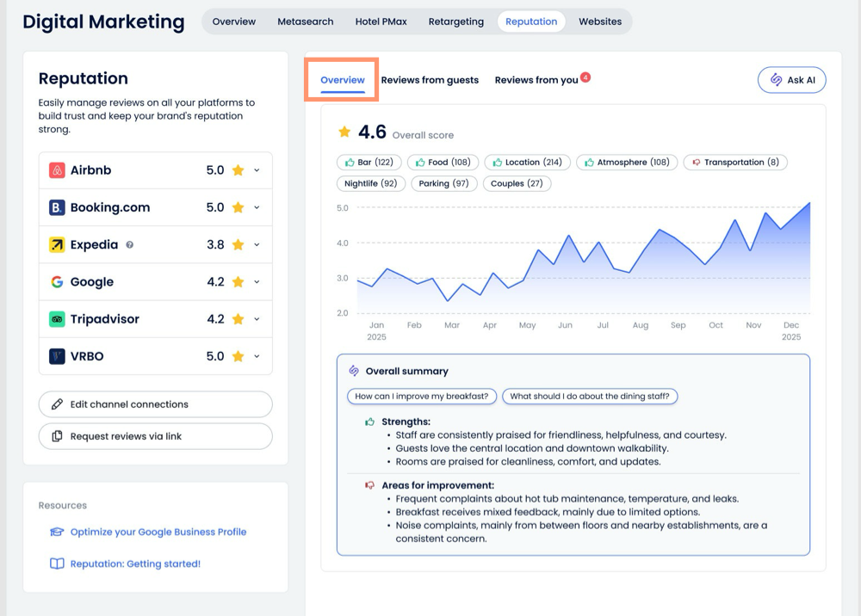Click the open book resource icon
Image resolution: width=861 pixels, height=616 pixels.
[57, 564]
